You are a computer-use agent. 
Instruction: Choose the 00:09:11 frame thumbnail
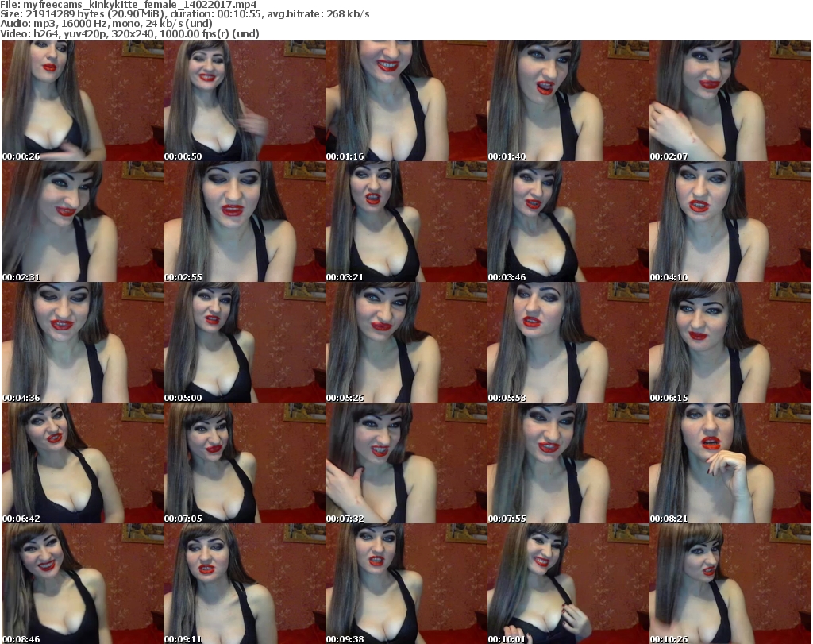(x=245, y=584)
